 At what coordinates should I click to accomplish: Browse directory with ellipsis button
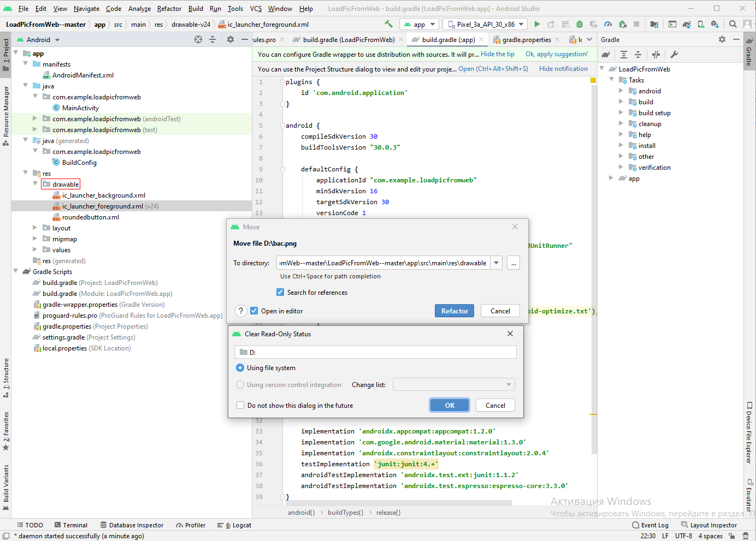pos(513,263)
